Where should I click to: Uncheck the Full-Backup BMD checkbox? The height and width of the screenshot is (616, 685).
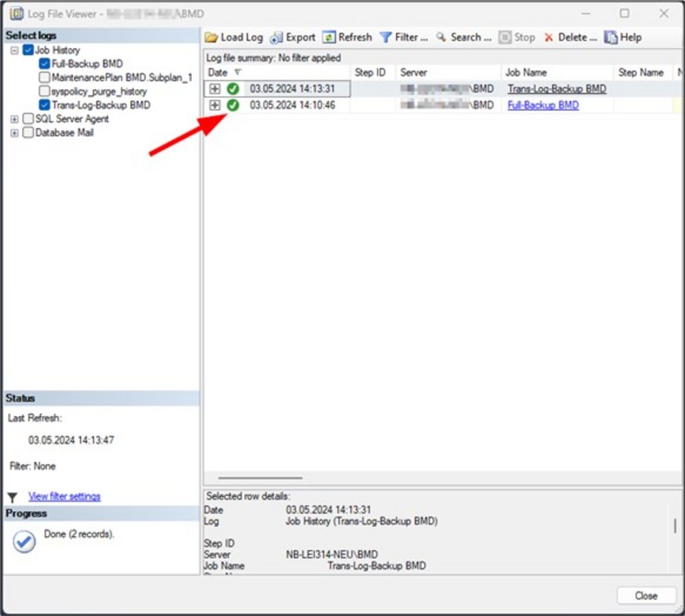(45, 64)
